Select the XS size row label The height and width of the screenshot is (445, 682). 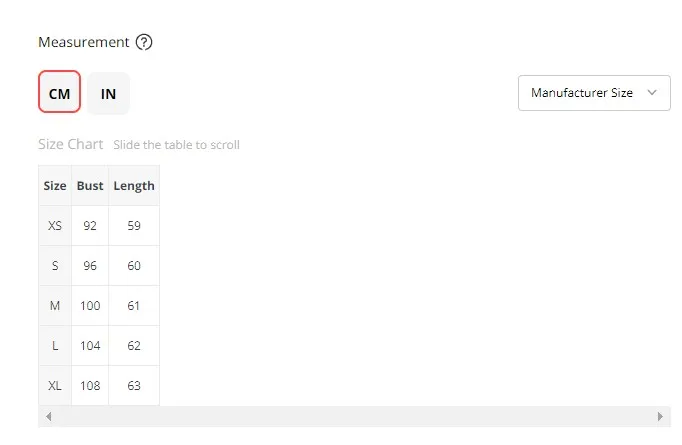point(55,226)
